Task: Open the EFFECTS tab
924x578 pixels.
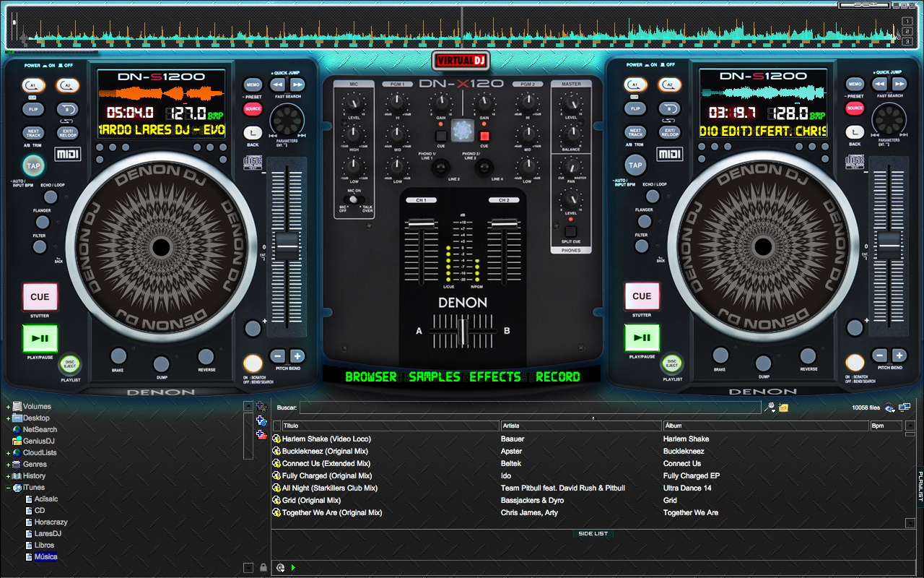Action: click(x=495, y=376)
